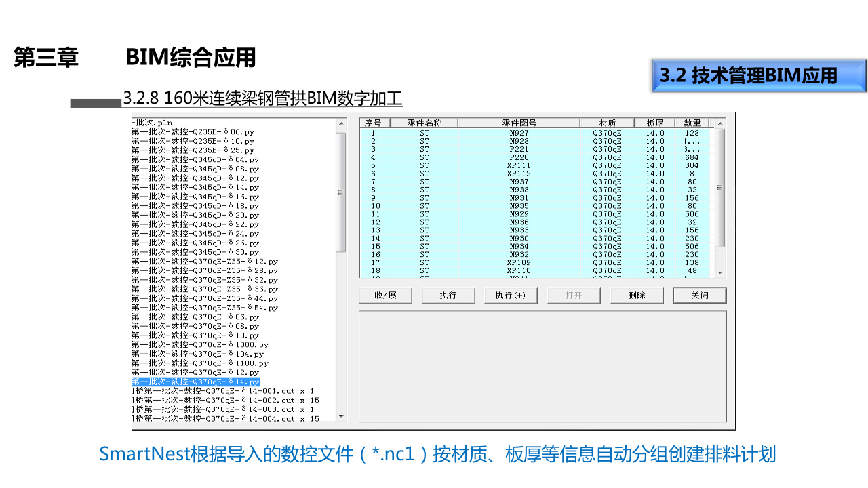Select the δ14-001.out x 1 file

point(223,391)
